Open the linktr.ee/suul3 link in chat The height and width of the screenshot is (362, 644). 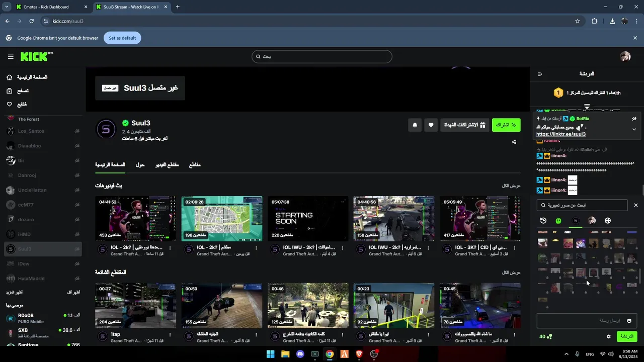[x=561, y=134]
